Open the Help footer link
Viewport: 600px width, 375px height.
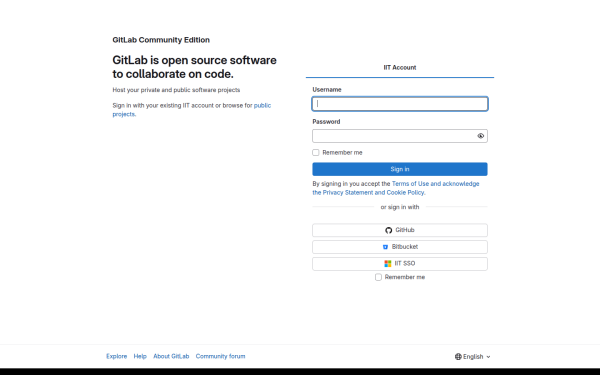[x=140, y=356]
